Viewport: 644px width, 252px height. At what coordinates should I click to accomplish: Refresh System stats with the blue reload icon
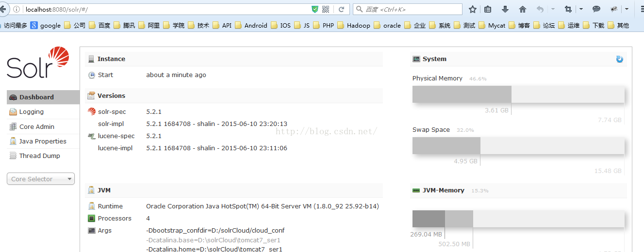pos(619,59)
